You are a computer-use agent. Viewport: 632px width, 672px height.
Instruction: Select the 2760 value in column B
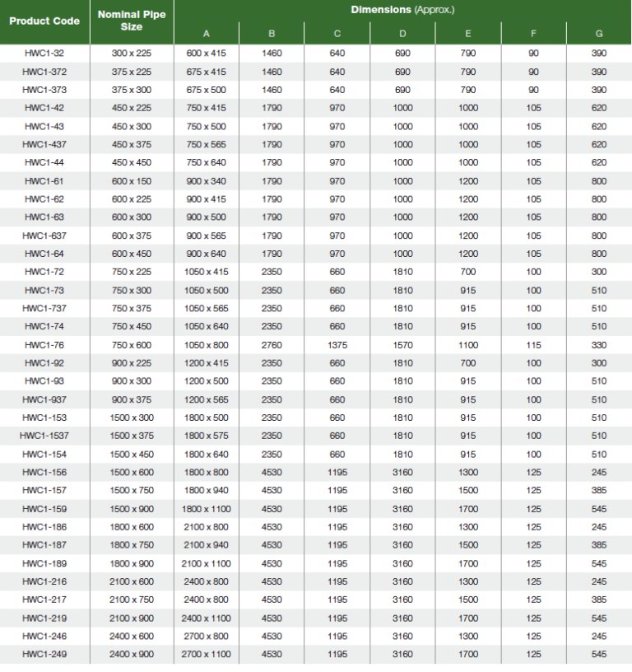(x=272, y=345)
